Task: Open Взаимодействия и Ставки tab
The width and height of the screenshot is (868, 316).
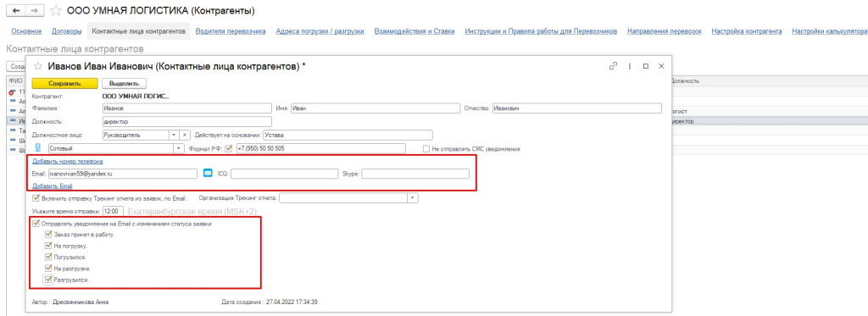Action: (415, 31)
